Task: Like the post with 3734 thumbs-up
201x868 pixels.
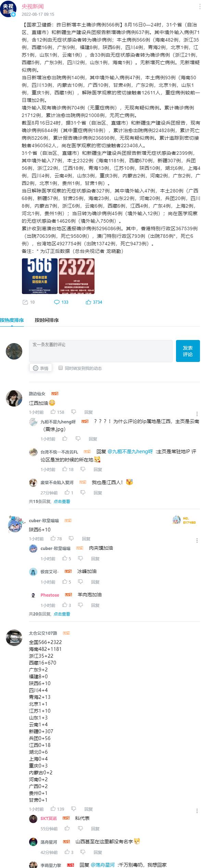Action: (x=88, y=302)
